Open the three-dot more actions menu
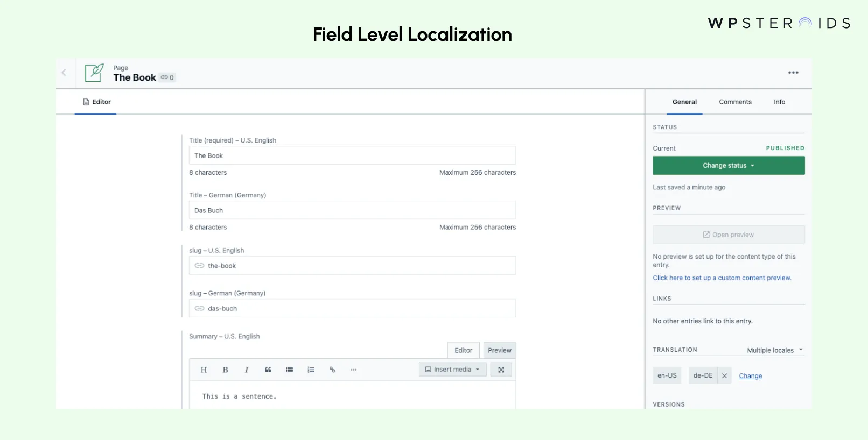 point(793,73)
